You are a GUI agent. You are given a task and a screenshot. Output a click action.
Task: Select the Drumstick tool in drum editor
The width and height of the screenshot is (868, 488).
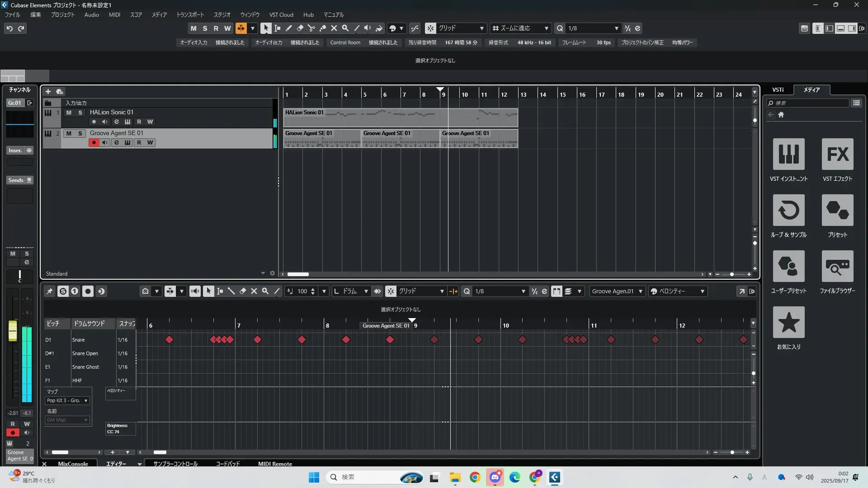click(231, 291)
